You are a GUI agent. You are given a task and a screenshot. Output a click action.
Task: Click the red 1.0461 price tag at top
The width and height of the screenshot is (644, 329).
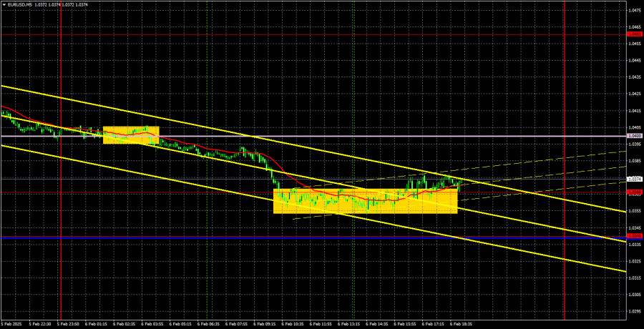[634, 34]
